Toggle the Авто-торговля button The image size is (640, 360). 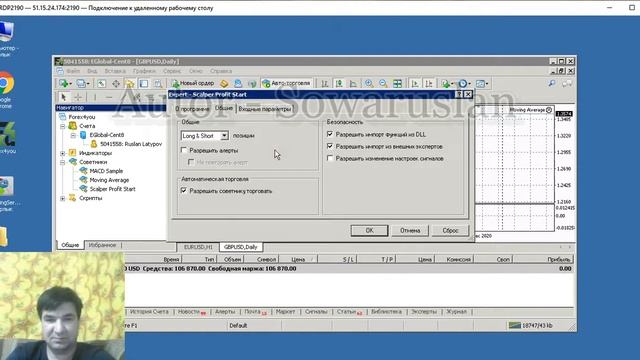click(x=287, y=83)
